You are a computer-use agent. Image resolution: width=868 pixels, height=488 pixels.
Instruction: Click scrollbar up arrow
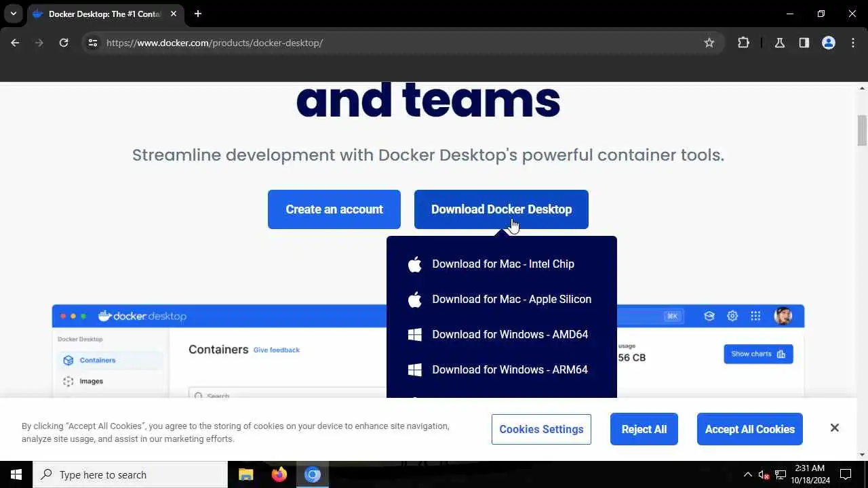coord(863,88)
